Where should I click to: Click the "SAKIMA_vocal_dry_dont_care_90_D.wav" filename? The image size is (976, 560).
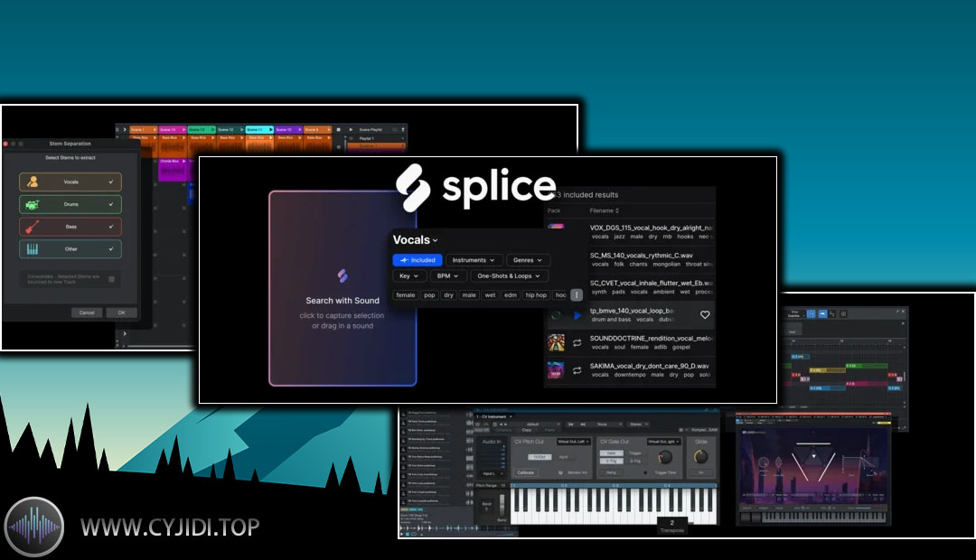tap(649, 366)
